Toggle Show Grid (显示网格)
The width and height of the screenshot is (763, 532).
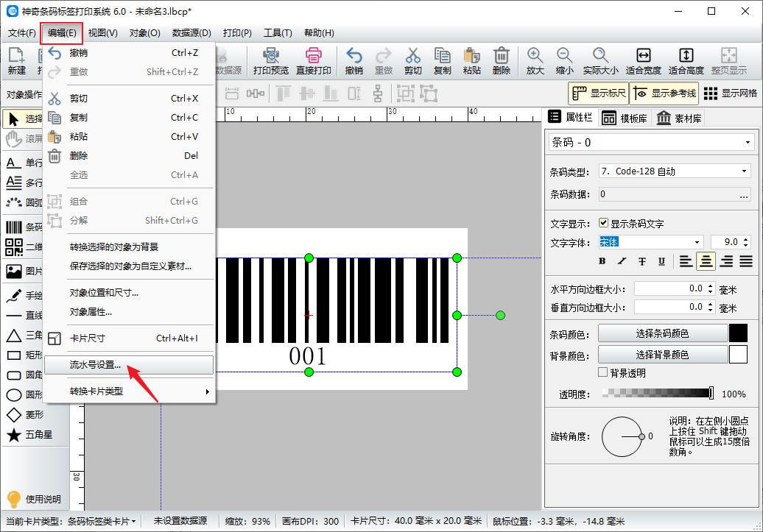731,93
